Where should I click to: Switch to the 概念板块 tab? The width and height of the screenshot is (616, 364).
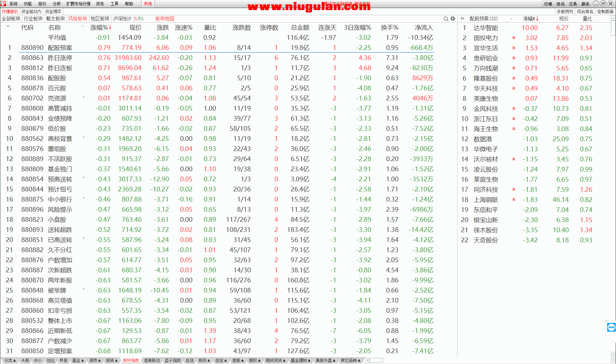pos(56,19)
